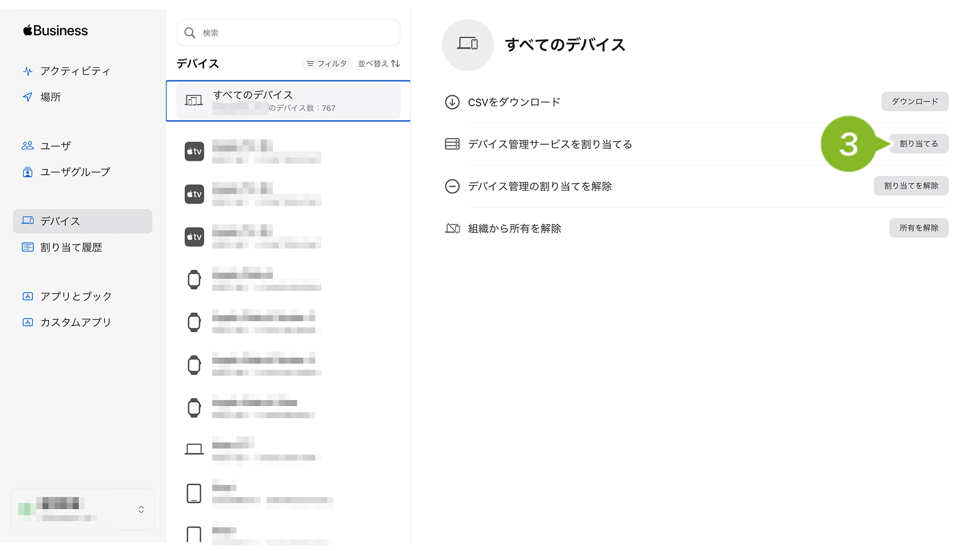Select the first Apple Watch device icon
The height and width of the screenshot is (551, 980).
click(194, 280)
